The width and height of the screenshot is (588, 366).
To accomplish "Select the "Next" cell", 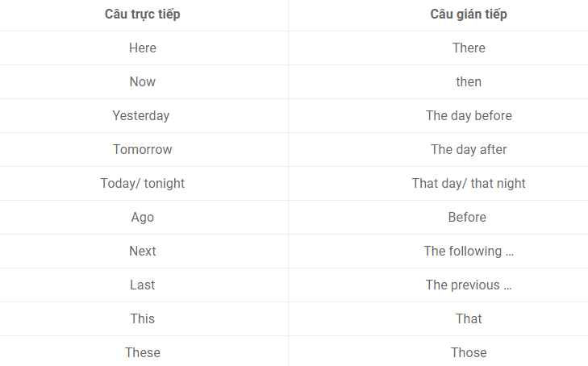I will (x=143, y=251).
